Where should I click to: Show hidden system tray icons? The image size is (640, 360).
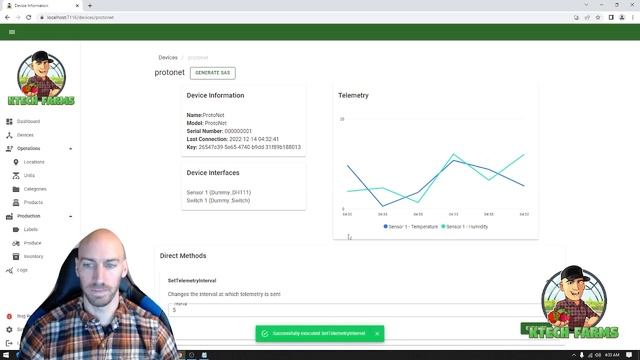click(x=573, y=355)
